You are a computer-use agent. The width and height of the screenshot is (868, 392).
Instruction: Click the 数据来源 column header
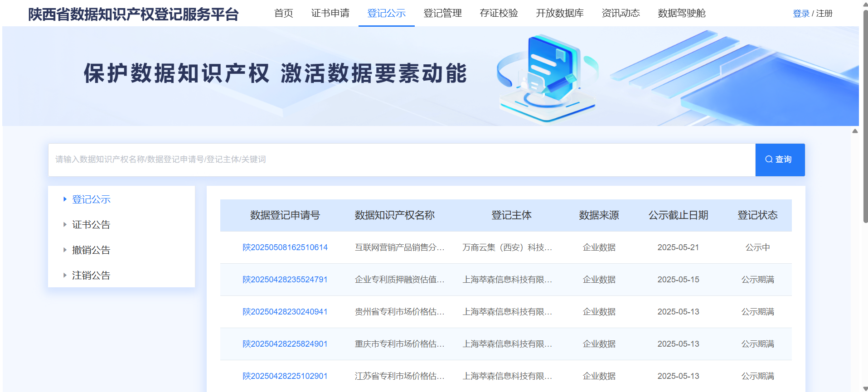pos(599,215)
